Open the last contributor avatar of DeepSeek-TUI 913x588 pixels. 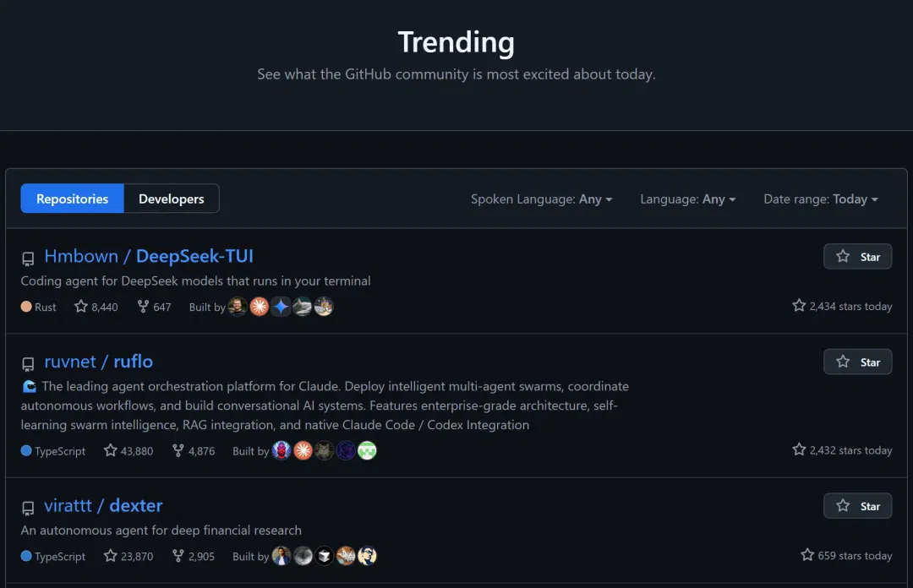tap(324, 306)
